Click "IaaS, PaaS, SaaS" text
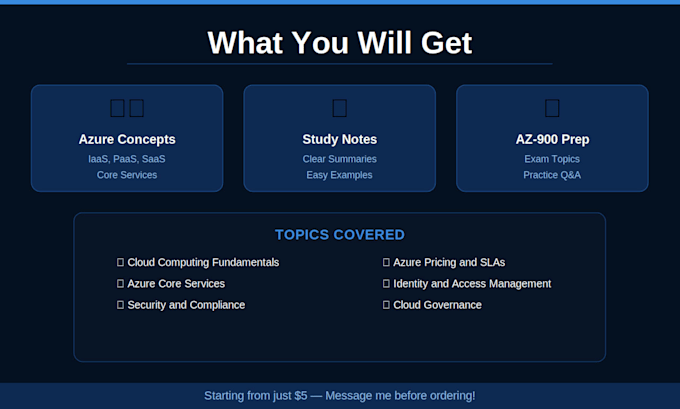 (127, 159)
